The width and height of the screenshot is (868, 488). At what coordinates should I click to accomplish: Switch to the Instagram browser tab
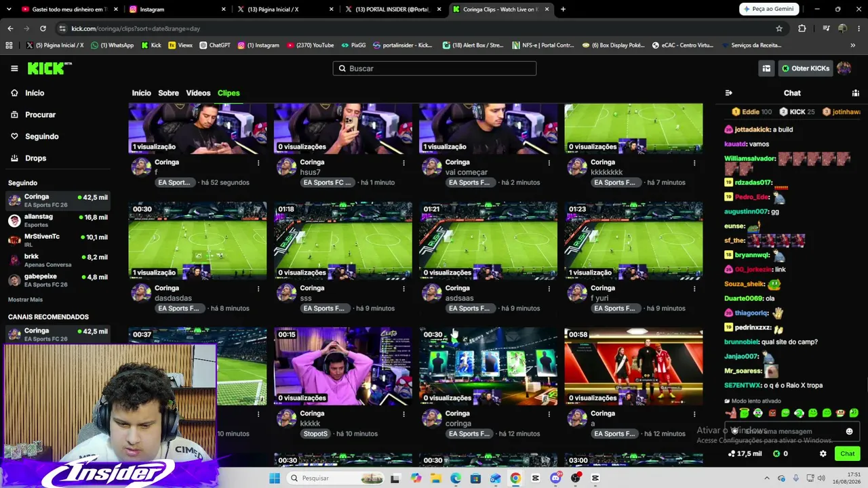[176, 9]
